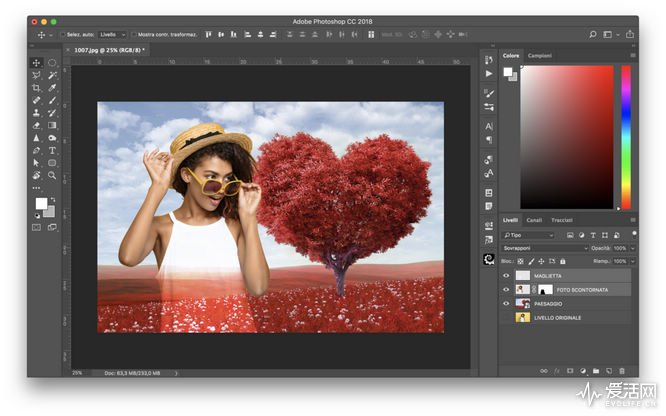Screen dimensions: 666x416
Task: Select the Sharpen tool
Action: pos(37,138)
